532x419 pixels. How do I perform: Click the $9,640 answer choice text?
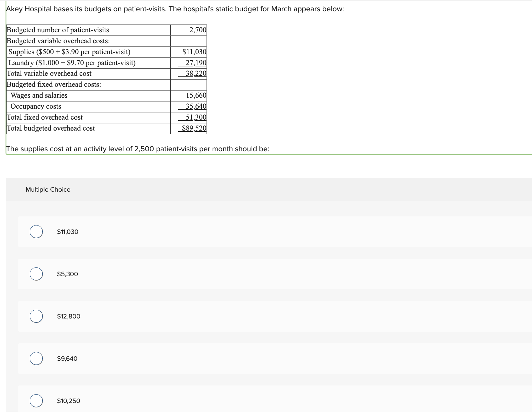point(67,359)
